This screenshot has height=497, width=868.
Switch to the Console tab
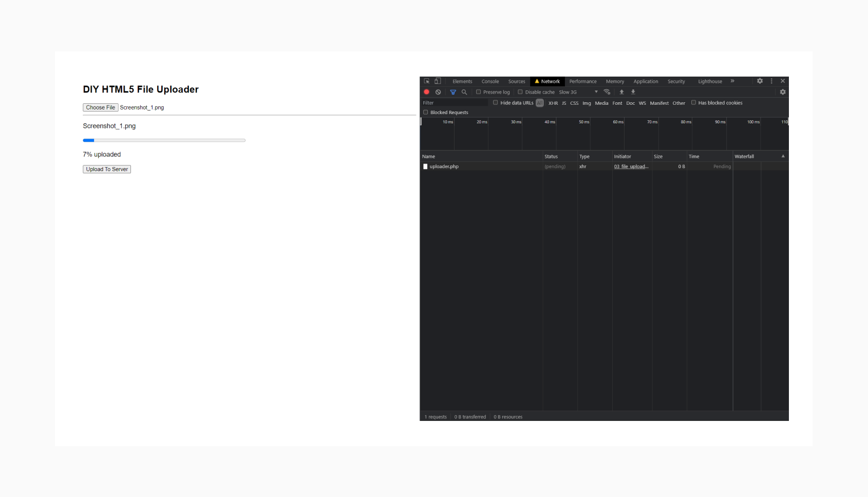[490, 81]
